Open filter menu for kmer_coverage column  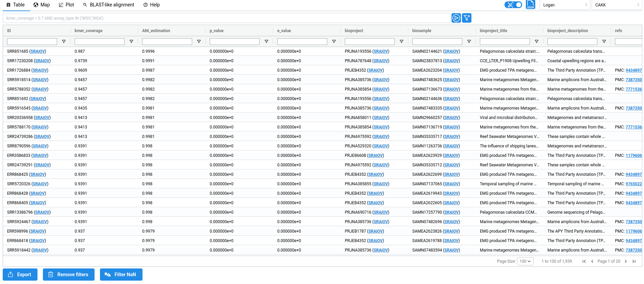[x=131, y=42]
